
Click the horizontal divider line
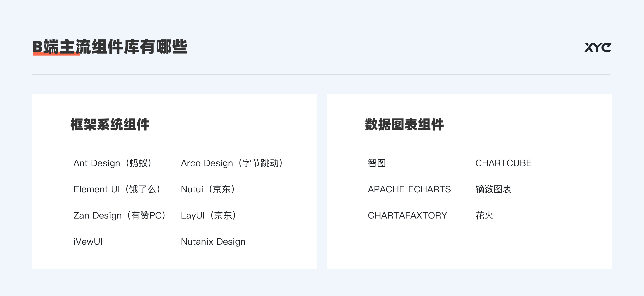(x=321, y=74)
